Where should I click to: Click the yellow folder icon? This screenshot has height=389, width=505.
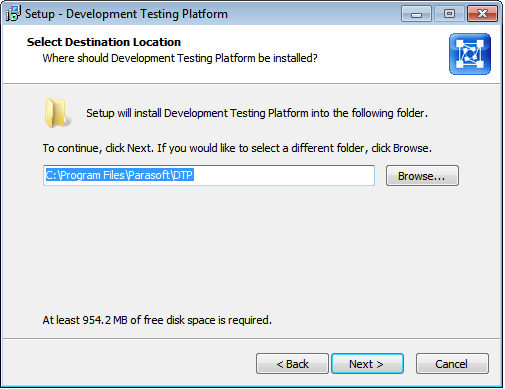[x=57, y=113]
